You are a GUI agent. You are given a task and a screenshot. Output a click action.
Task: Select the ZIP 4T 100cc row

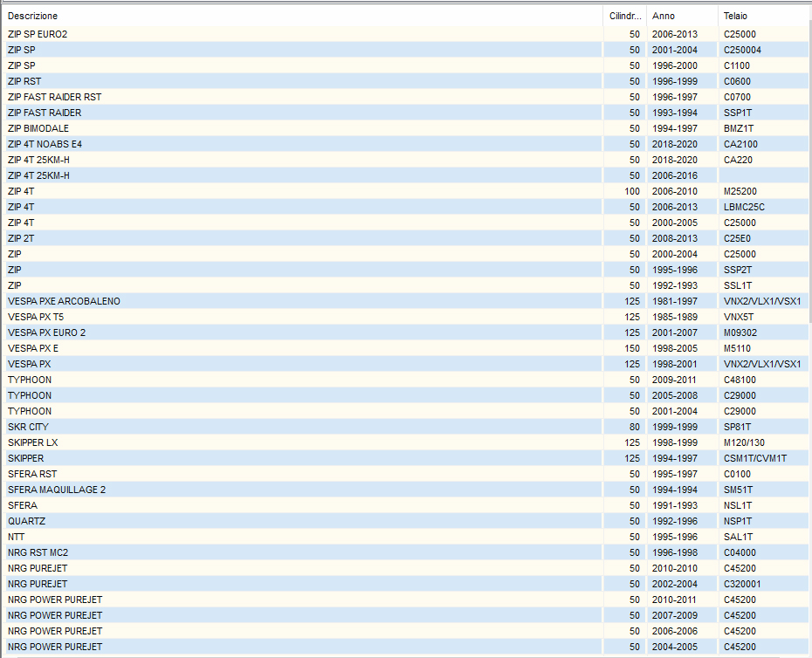click(x=405, y=191)
